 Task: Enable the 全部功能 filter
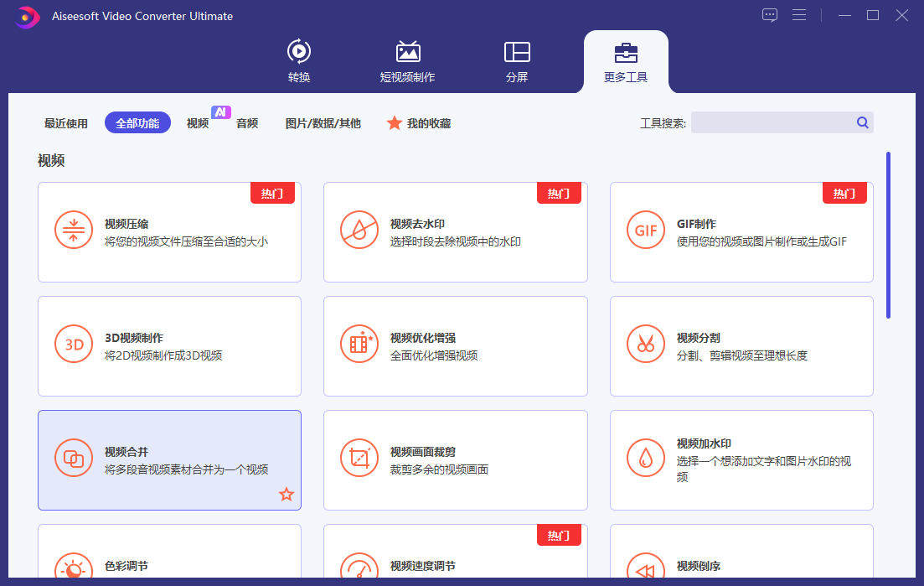pyautogui.click(x=137, y=122)
